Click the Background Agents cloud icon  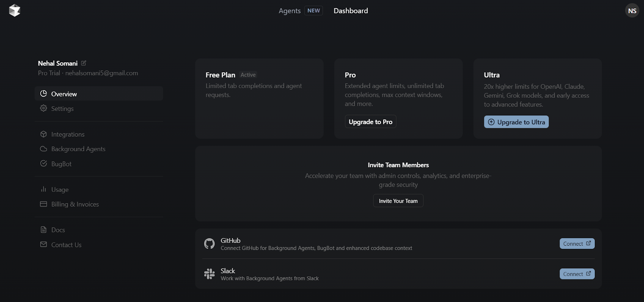43,149
